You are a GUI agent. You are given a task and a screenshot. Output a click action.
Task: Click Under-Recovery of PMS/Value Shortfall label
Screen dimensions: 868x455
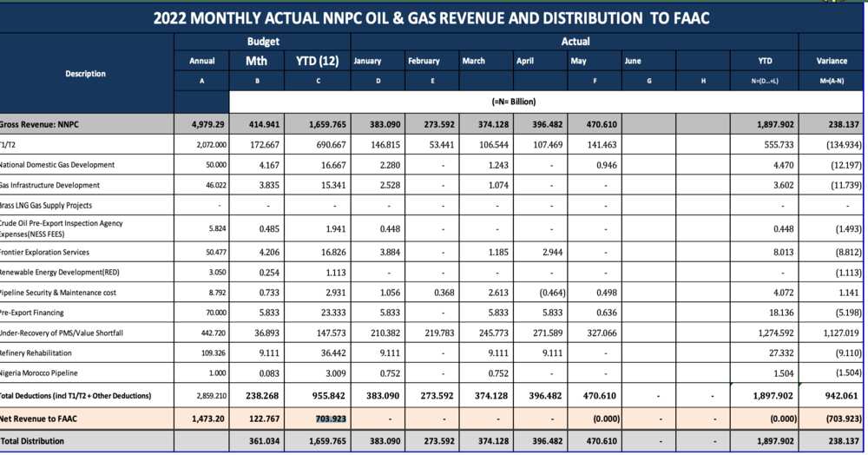(62, 333)
